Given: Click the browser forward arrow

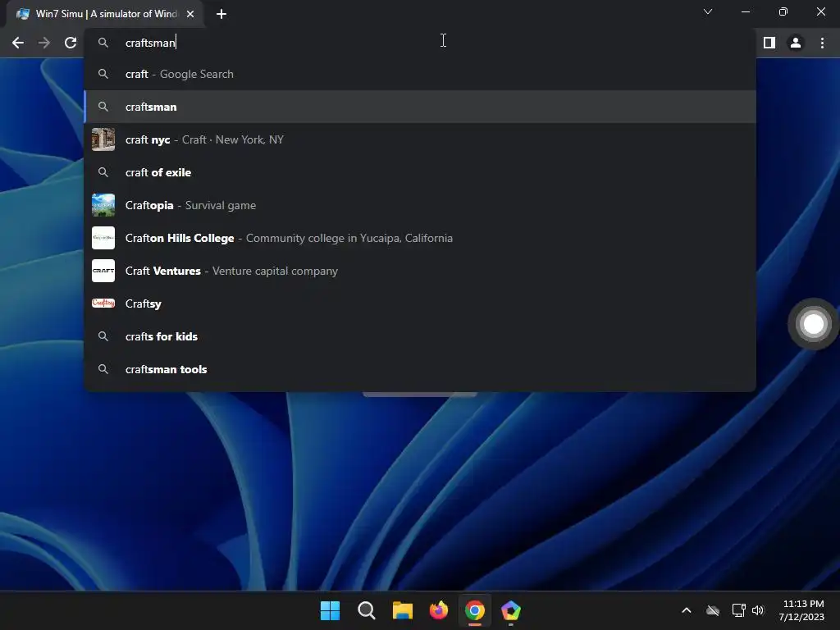Looking at the screenshot, I should pos(44,43).
